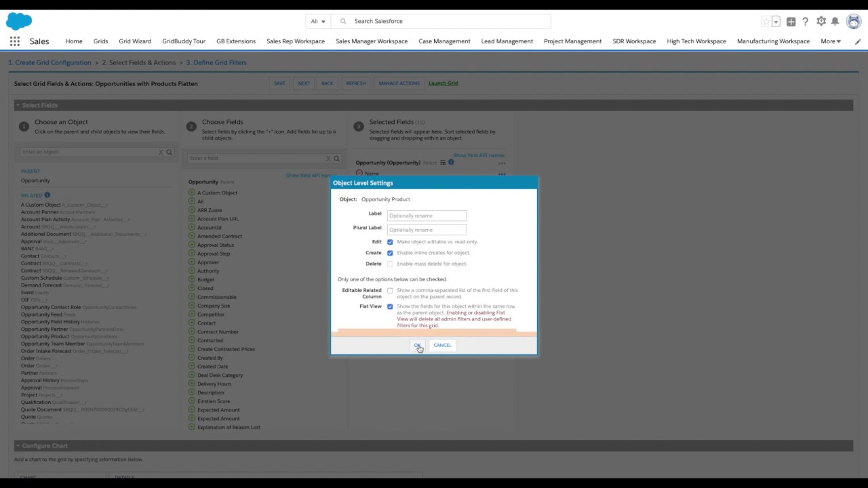868x488 pixels.
Task: Select Opportunity Product related object
Action: click(x=45, y=336)
